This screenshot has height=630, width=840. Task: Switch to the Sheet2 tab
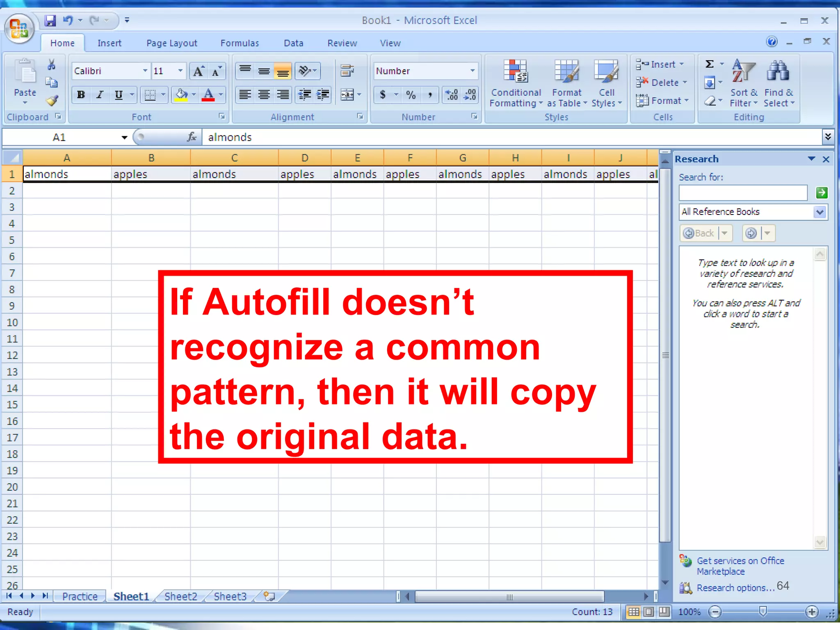point(181,596)
